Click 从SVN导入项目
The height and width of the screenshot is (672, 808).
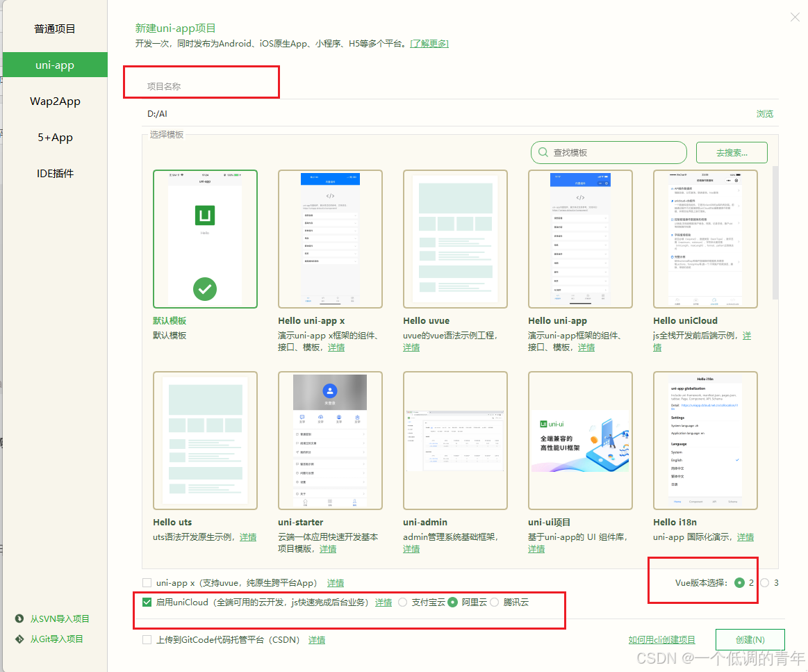60,619
